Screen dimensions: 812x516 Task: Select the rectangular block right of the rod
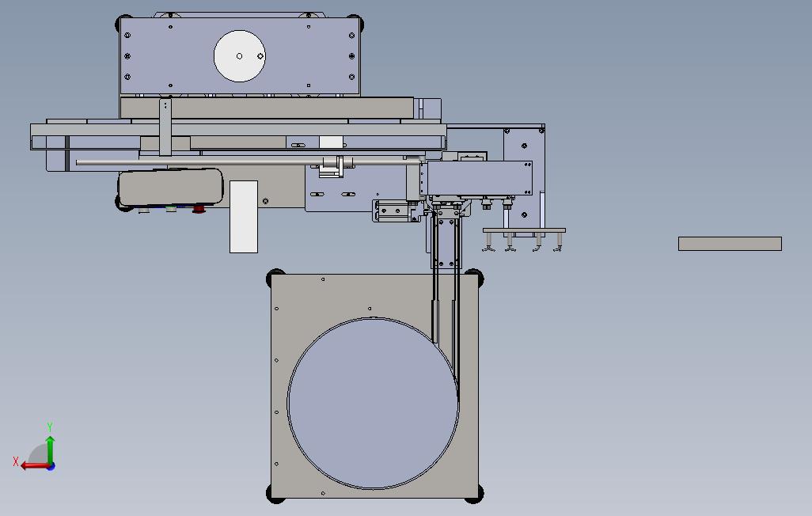[480, 178]
